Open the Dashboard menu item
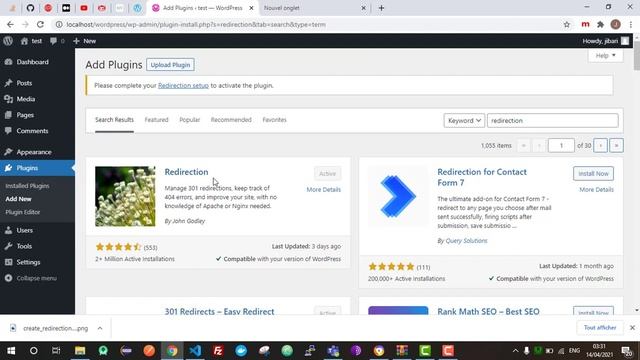Screen dimensions: 640x360 point(37,62)
